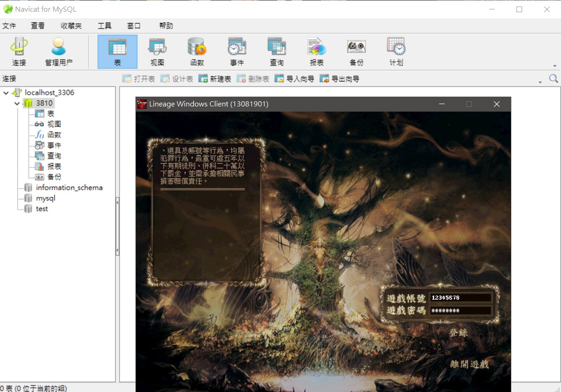561x392 pixels.
Task: Click Lineage window title icon
Action: coord(142,104)
